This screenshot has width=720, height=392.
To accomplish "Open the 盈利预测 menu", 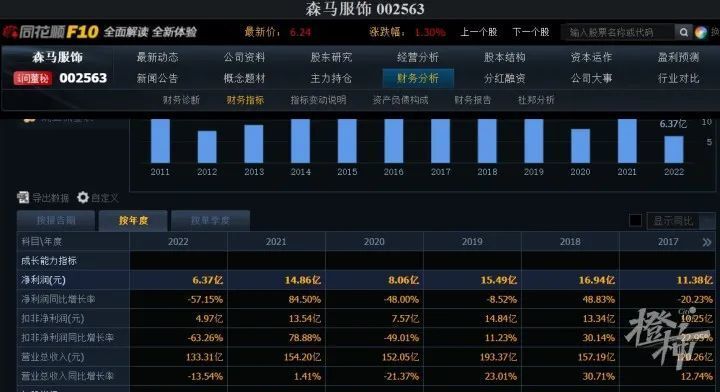I will (678, 57).
